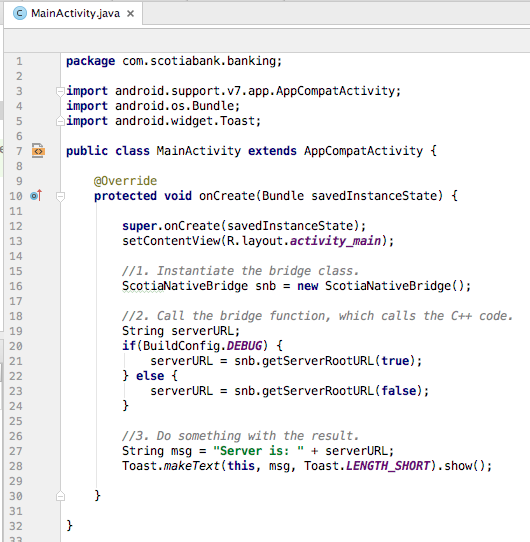Click underlined ScotiaNativeBridge type on line 16

(x=185, y=286)
